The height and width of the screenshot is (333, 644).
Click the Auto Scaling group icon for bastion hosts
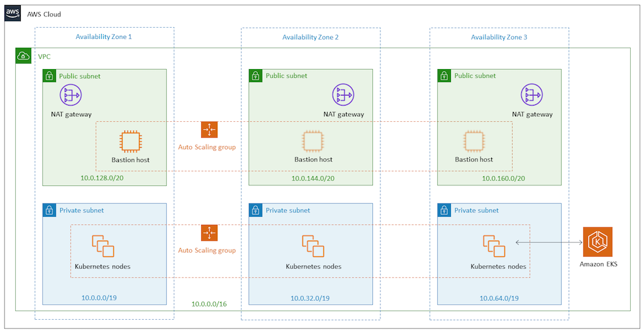(x=209, y=129)
